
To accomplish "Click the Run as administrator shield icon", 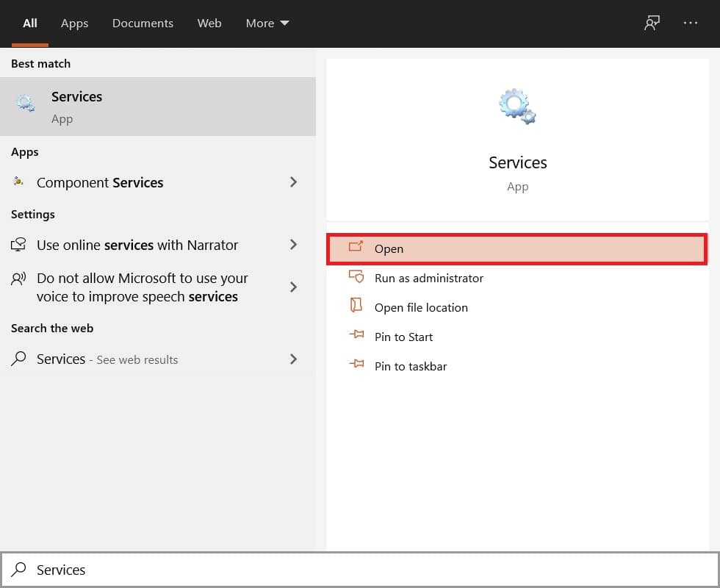I will coord(356,278).
